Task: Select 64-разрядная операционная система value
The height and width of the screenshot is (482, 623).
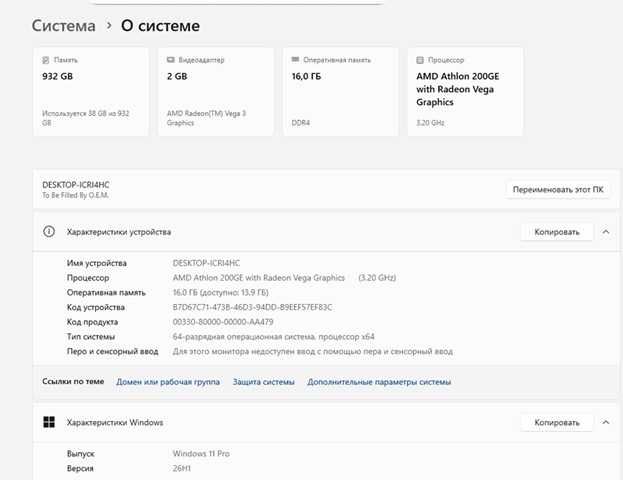Action: point(273,337)
